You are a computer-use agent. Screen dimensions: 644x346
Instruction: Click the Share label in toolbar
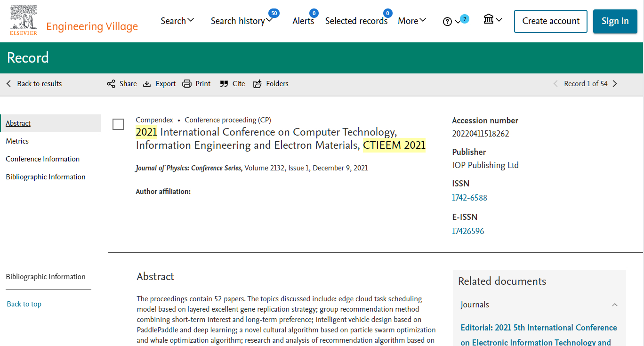coord(128,84)
